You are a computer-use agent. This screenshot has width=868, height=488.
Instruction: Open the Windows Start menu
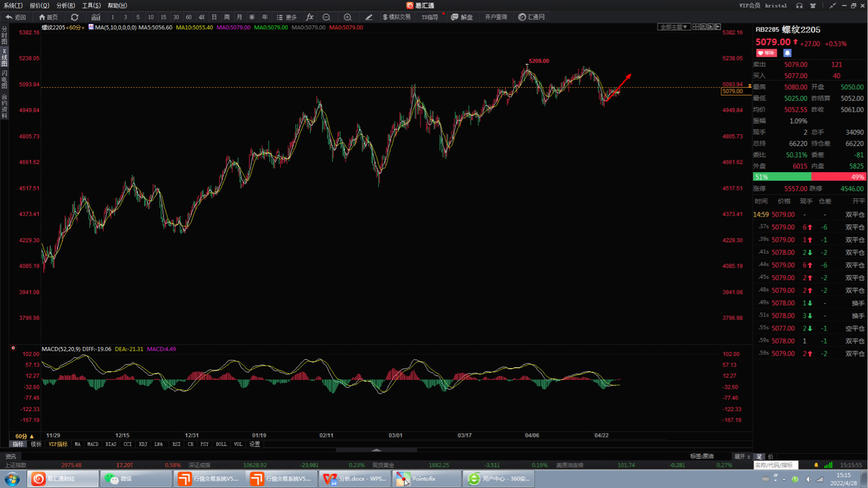12,478
